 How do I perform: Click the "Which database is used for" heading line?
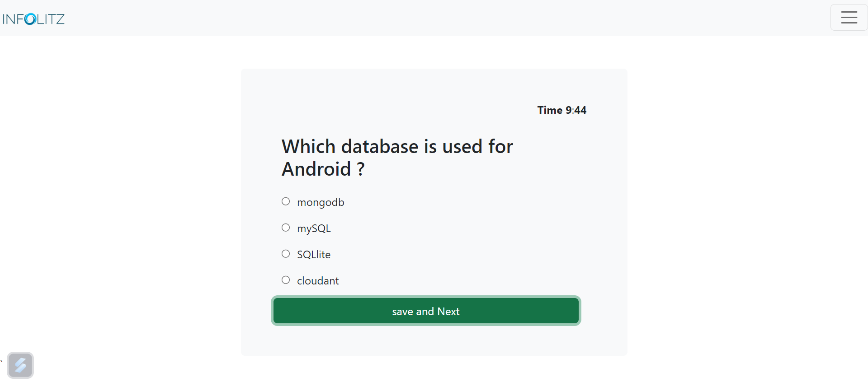[397, 147]
